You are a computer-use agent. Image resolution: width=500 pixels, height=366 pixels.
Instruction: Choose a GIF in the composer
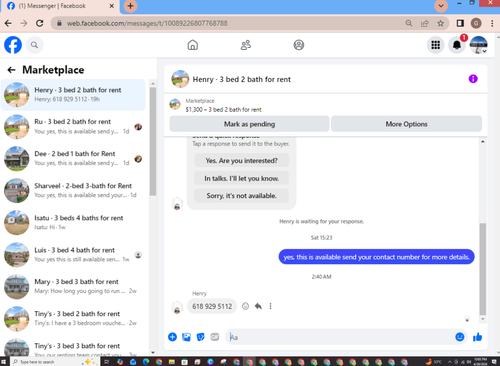point(215,337)
